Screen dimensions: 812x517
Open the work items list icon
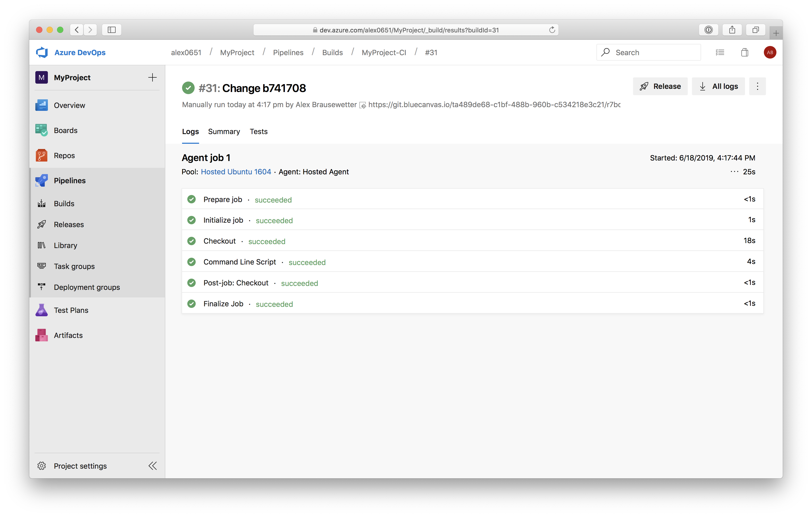(720, 53)
